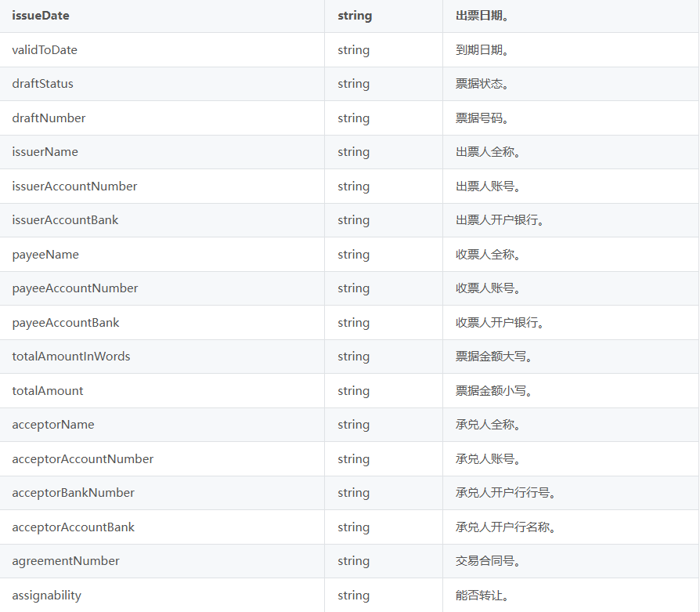The width and height of the screenshot is (700, 612).
Task: Click the acceptorBankNumber parameter name
Action: (x=74, y=493)
